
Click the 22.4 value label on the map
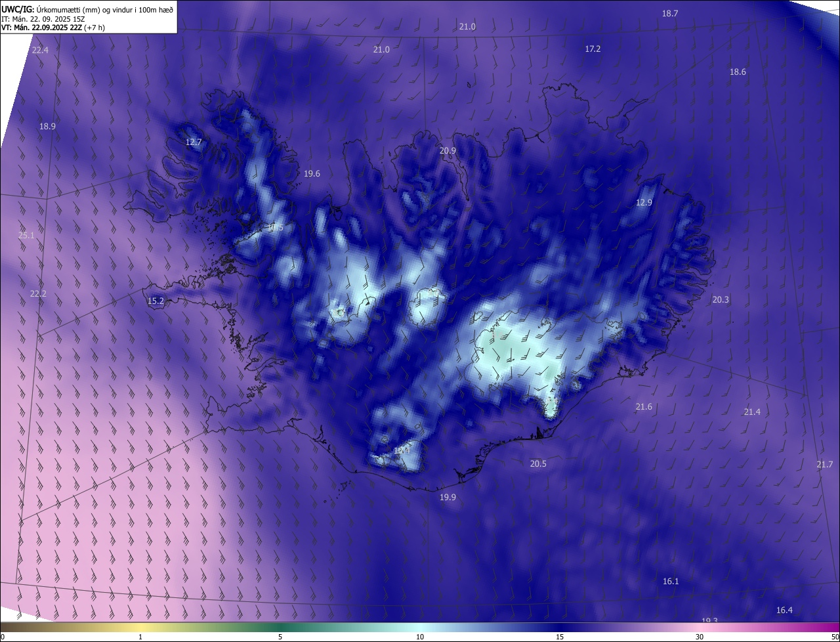pos(40,51)
